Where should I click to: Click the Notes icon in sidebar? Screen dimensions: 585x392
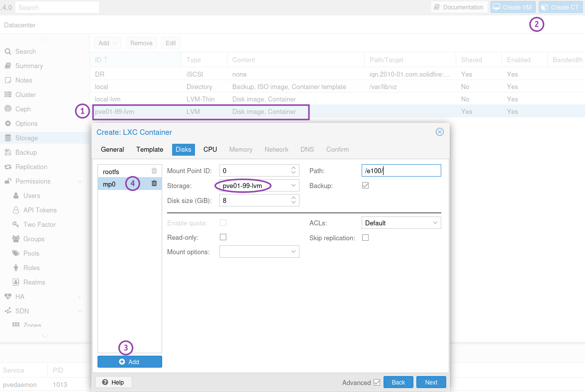pos(8,80)
